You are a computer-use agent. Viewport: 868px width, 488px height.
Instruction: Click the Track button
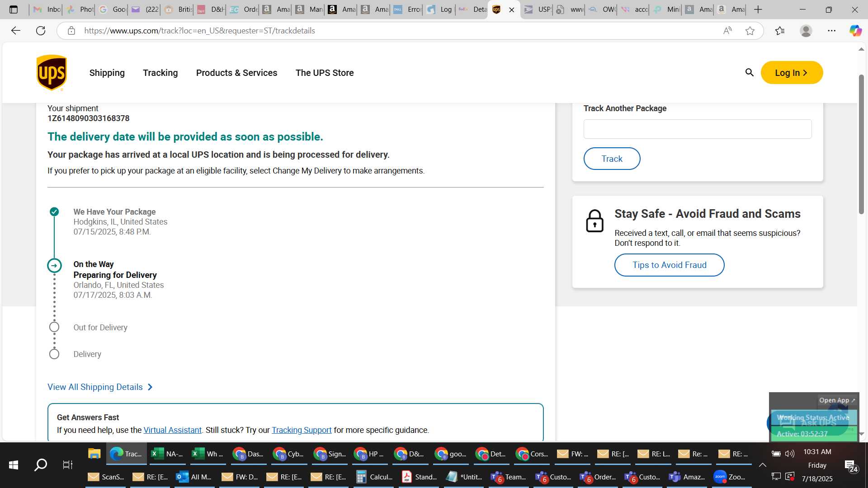(612, 159)
